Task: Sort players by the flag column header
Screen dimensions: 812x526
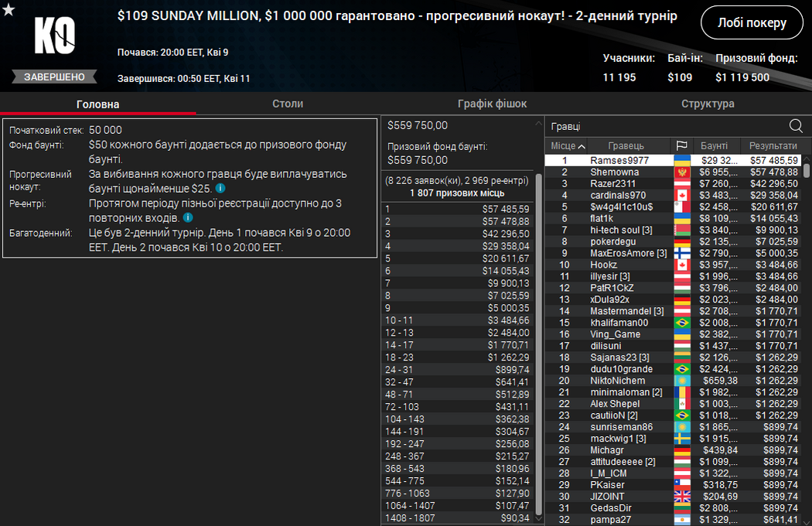Action: pyautogui.click(x=681, y=145)
